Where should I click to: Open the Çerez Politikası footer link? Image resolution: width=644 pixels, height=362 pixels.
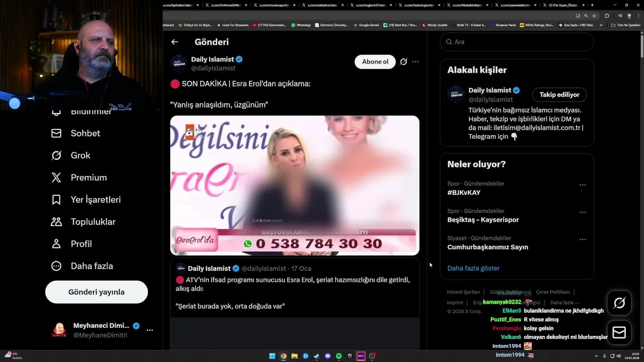(553, 292)
